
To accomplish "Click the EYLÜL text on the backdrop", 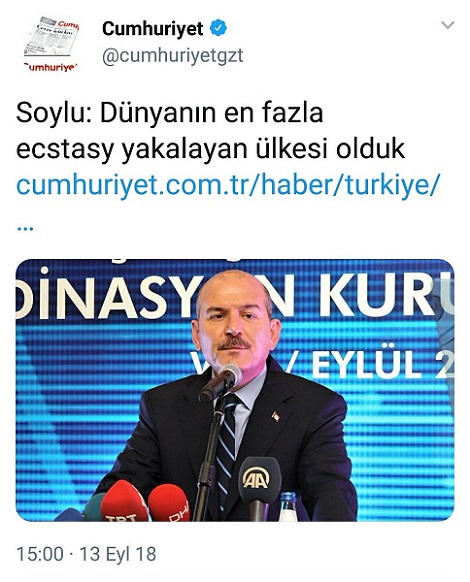I will point(366,364).
